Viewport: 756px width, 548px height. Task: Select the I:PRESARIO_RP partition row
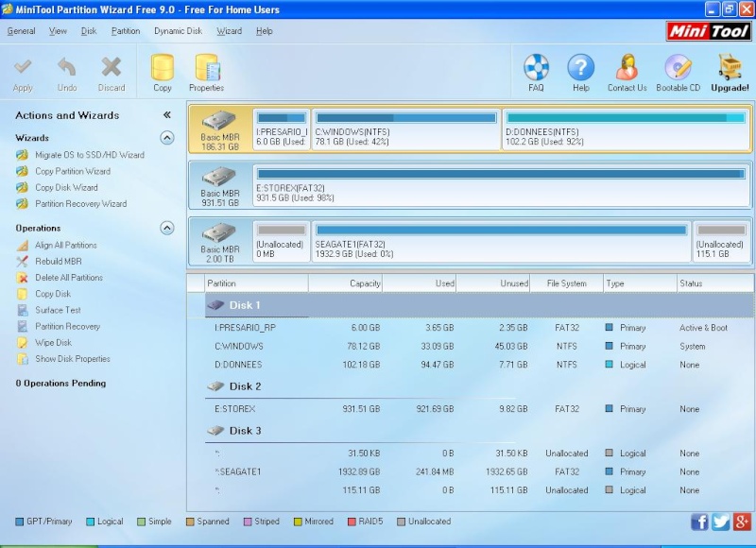pos(479,328)
